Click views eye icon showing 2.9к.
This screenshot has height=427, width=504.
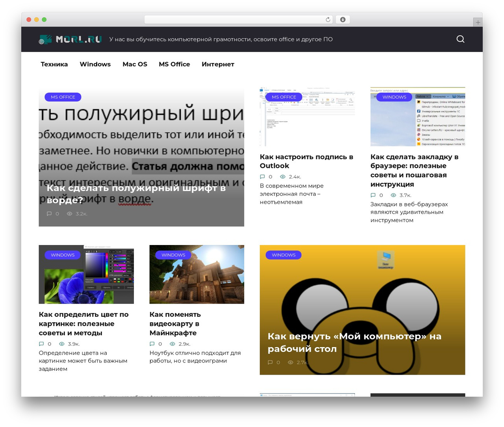click(x=172, y=344)
